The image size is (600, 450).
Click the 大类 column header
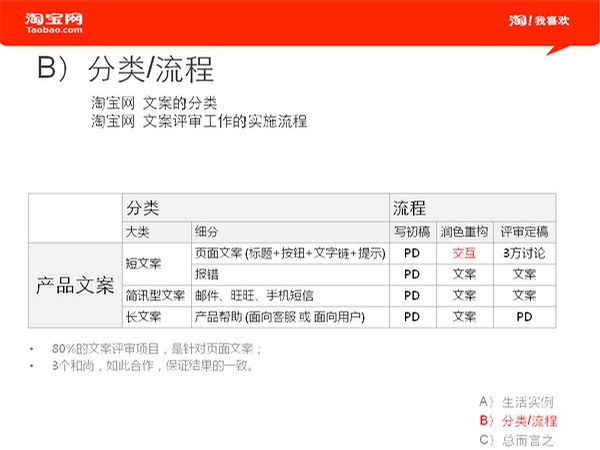157,232
